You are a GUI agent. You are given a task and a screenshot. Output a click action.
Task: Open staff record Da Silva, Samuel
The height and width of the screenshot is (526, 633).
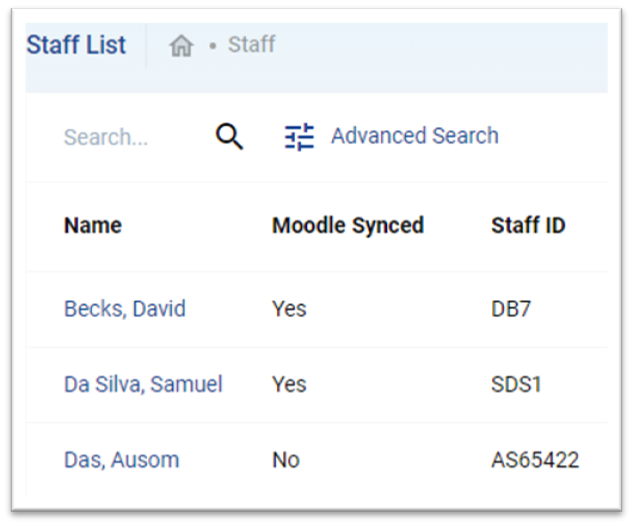[x=143, y=384]
